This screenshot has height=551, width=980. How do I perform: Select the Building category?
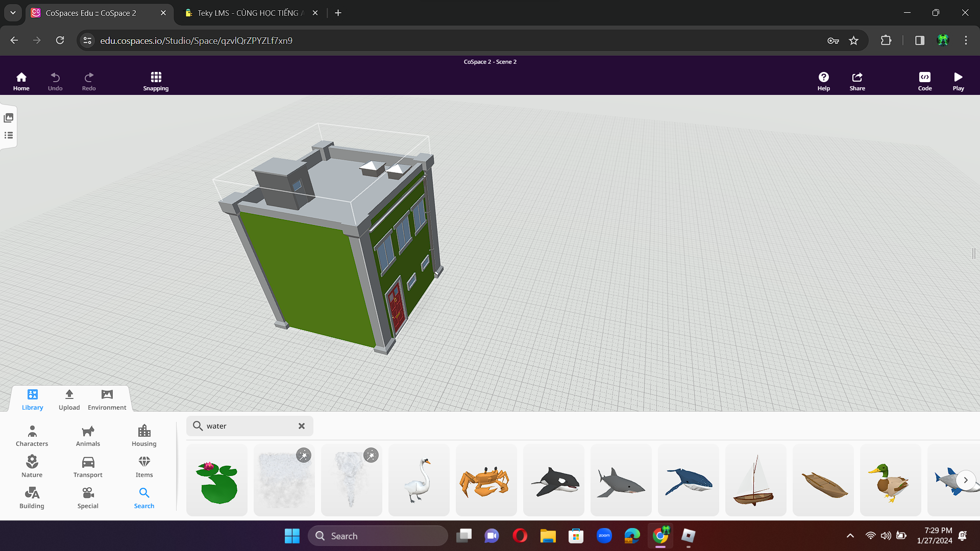[x=32, y=498]
